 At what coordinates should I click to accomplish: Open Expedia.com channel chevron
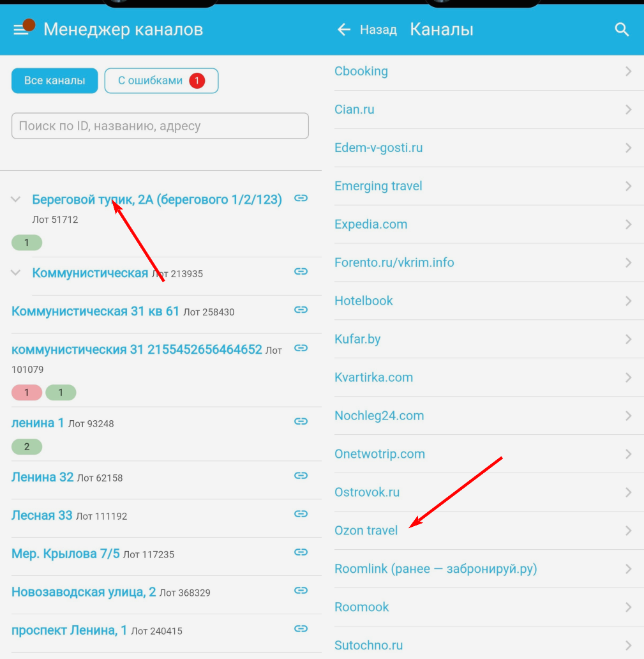(628, 224)
